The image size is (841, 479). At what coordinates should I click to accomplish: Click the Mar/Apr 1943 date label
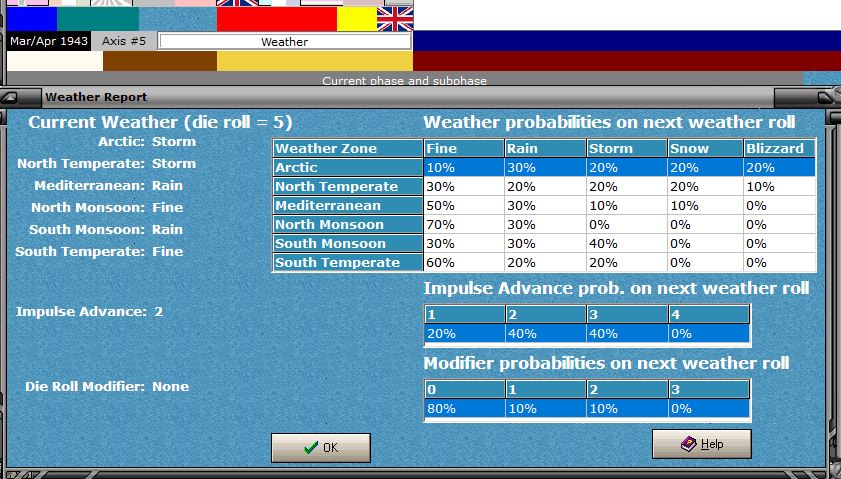click(x=49, y=41)
